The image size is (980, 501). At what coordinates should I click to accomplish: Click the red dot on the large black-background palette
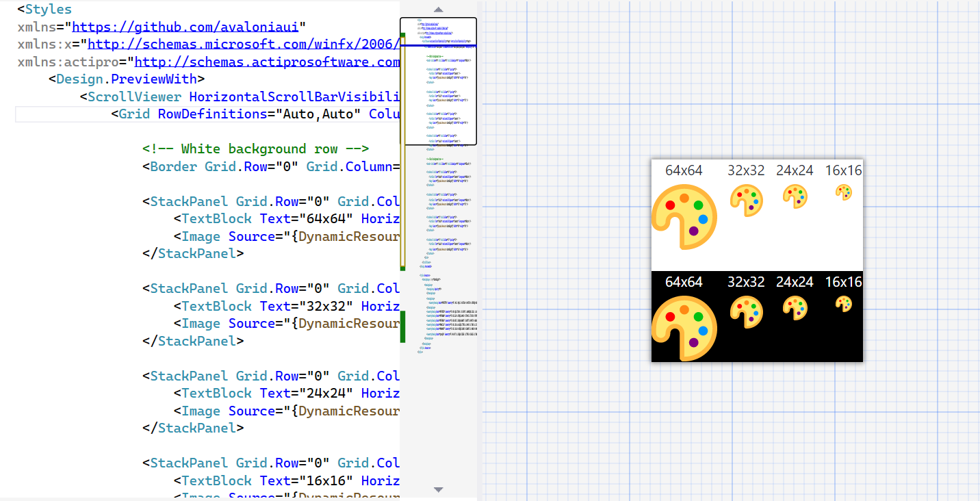[x=671, y=317]
